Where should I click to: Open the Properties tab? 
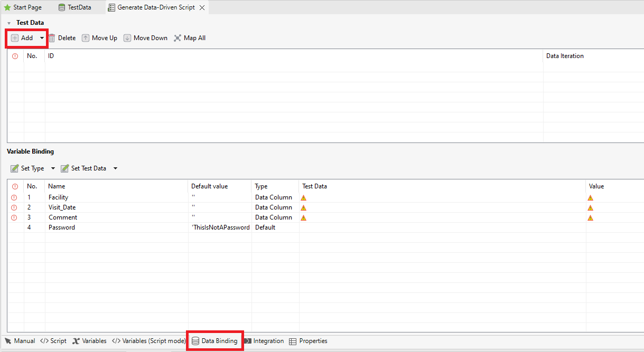tap(309, 341)
